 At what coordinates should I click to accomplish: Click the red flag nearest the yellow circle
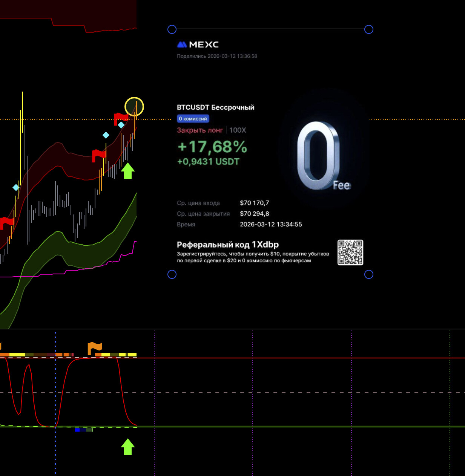click(120, 118)
